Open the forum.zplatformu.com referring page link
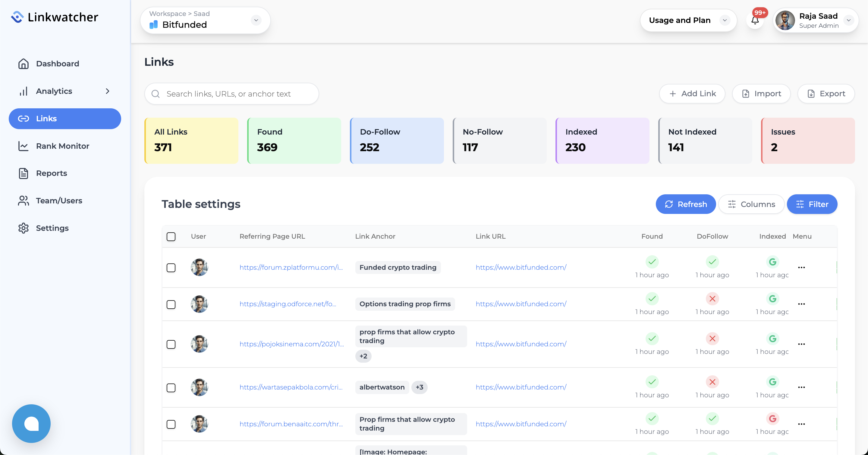This screenshot has height=455, width=868. [x=291, y=267]
